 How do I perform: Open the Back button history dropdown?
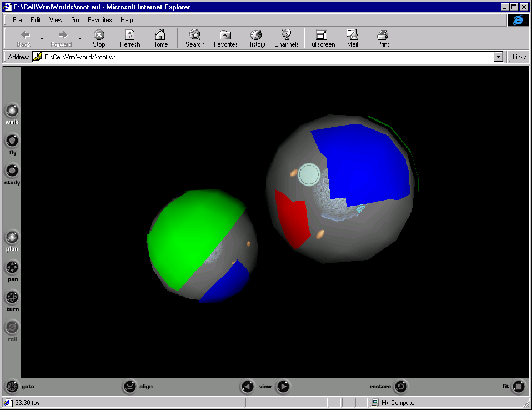[x=42, y=38]
